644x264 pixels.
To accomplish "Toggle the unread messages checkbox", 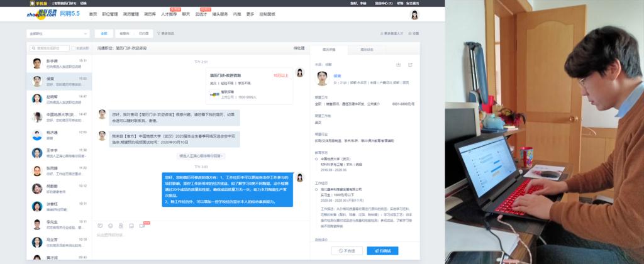I will (x=73, y=48).
